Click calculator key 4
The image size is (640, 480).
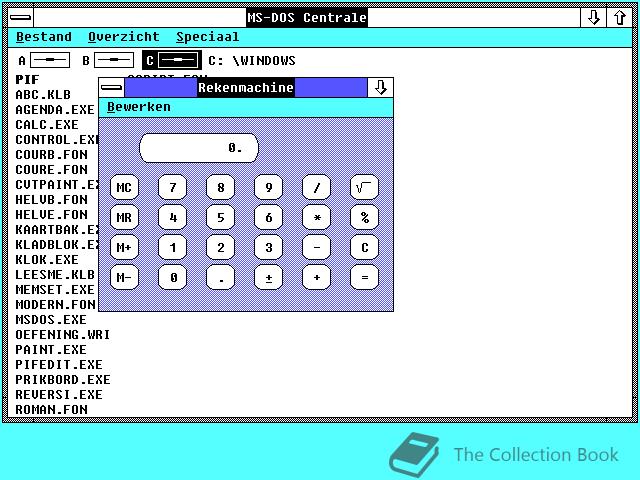click(173, 217)
